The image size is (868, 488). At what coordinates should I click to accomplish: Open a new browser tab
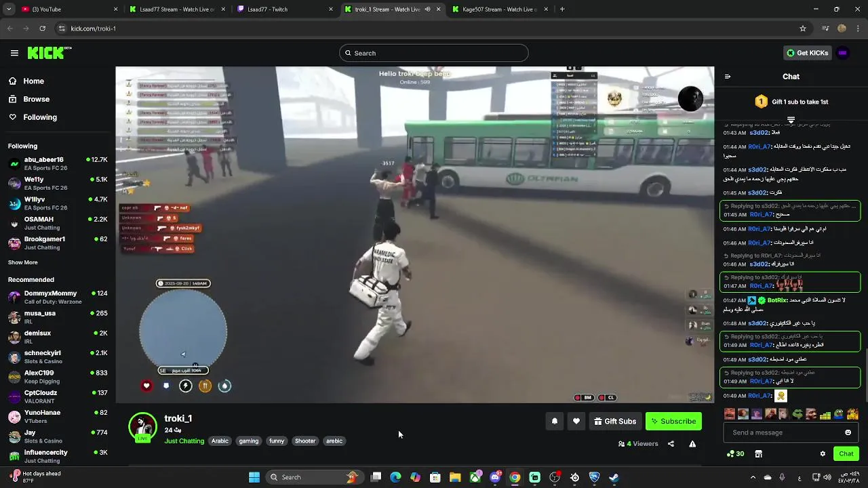562,9
